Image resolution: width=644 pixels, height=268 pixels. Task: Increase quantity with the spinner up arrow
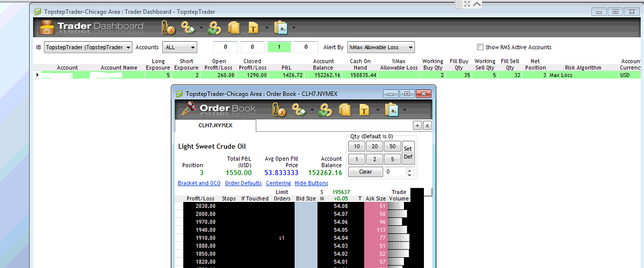[x=409, y=169]
